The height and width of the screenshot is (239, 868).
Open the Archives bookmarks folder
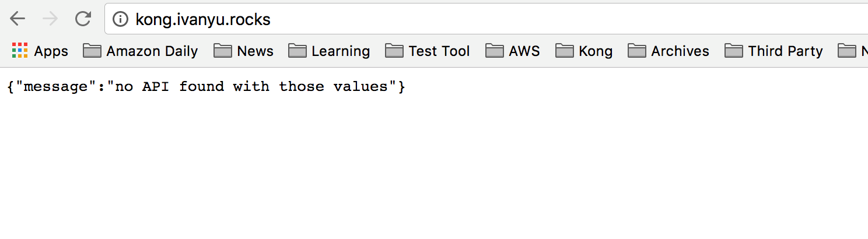tap(668, 51)
